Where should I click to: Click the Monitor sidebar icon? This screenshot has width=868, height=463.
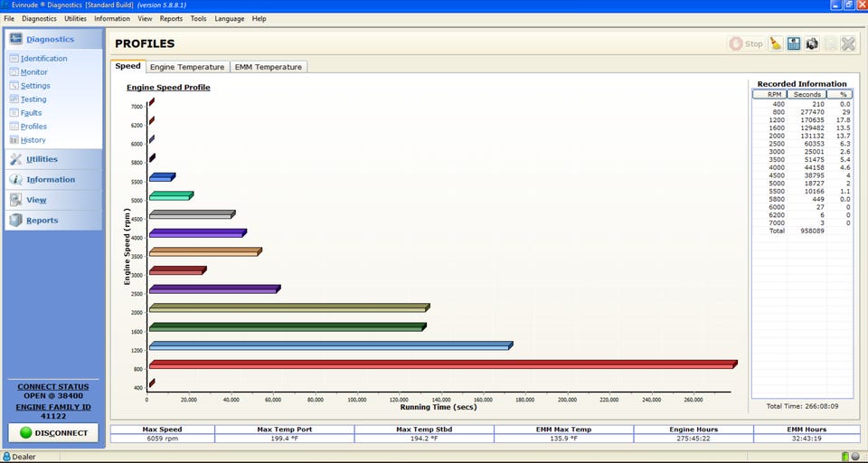tap(14, 72)
